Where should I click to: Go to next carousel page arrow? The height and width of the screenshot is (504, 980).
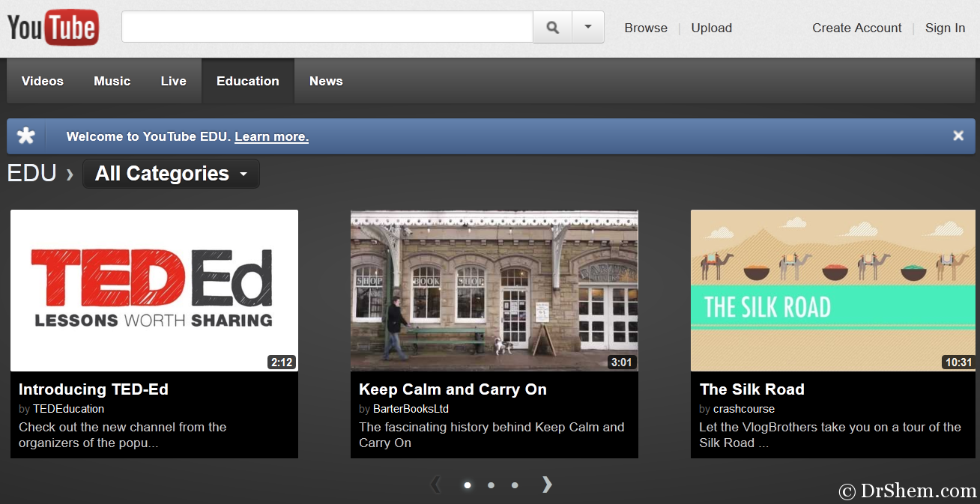click(547, 485)
